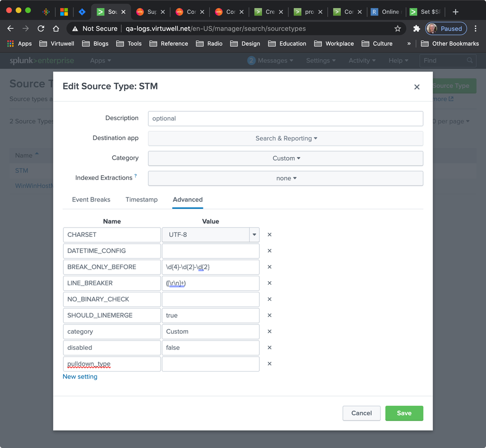Switch to the Event Breaks tab

[91, 200]
